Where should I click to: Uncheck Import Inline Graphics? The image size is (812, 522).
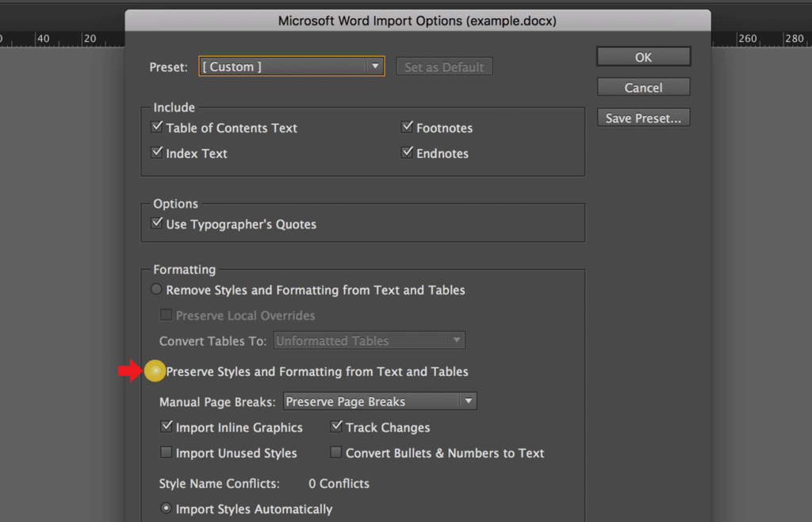coord(167,426)
